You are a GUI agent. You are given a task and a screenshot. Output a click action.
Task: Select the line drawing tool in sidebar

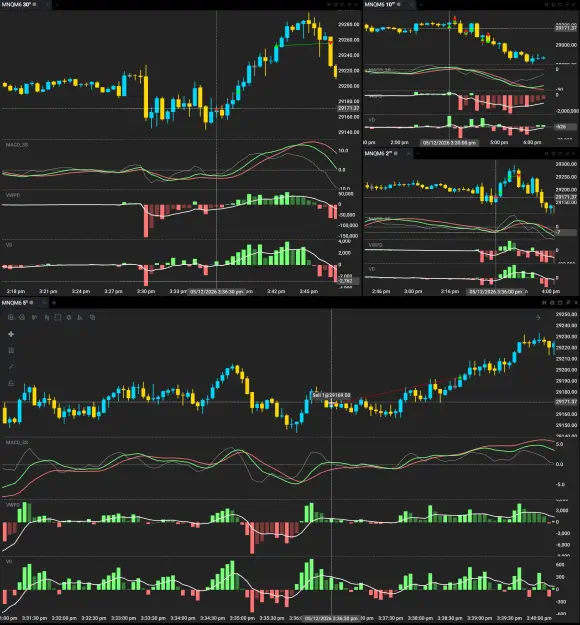(11, 367)
